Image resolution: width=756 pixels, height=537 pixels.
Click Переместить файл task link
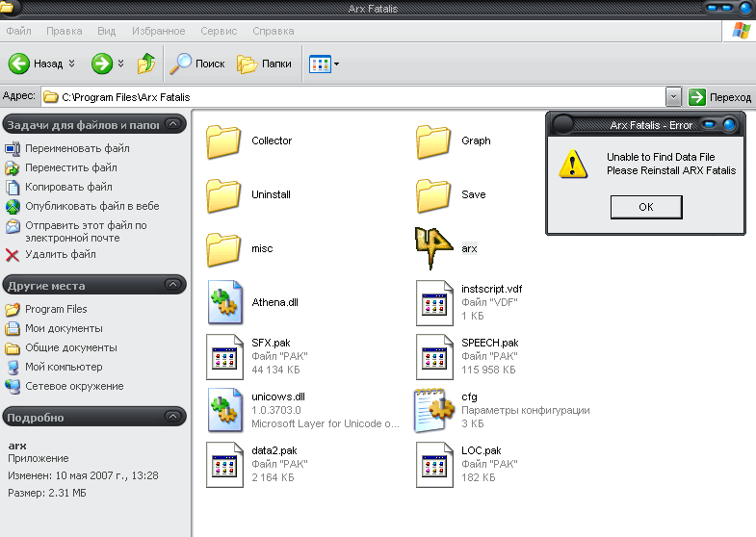click(71, 167)
